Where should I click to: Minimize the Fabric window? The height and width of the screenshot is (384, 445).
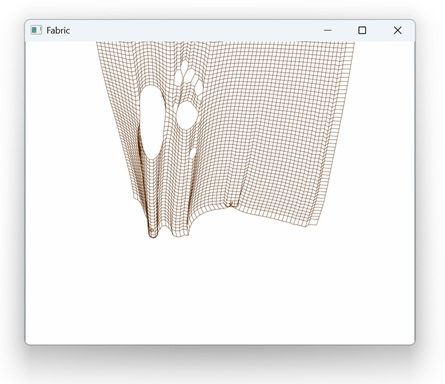tap(328, 30)
